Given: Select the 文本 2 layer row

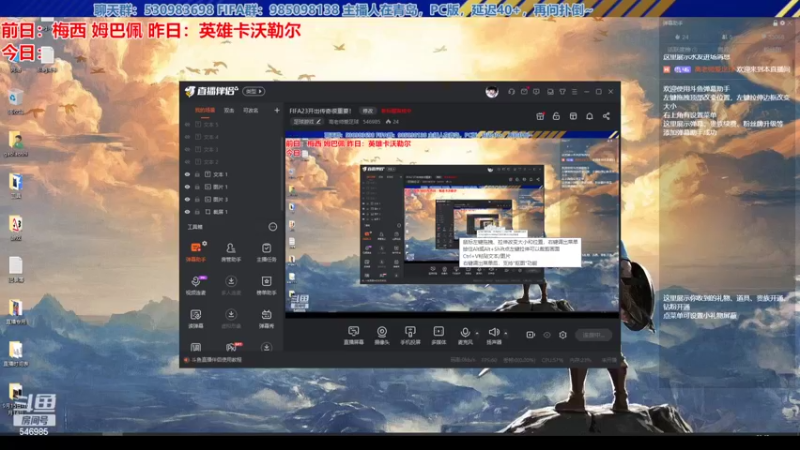Looking at the screenshot, I should point(232,162).
